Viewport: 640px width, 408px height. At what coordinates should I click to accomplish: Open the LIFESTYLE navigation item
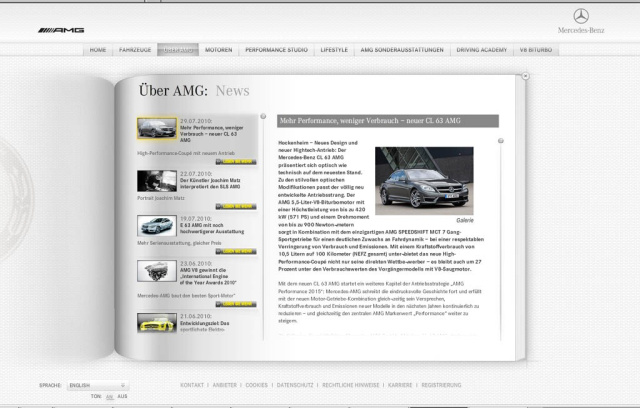click(334, 50)
